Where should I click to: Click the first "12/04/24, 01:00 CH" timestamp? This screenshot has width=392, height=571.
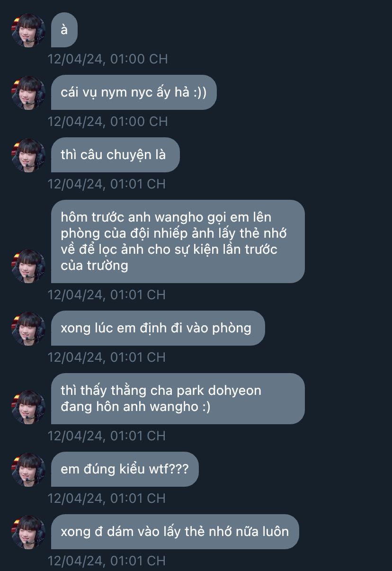coord(108,59)
